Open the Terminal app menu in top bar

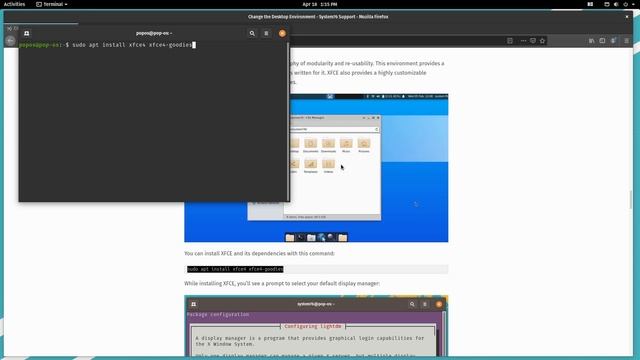tap(52, 4)
